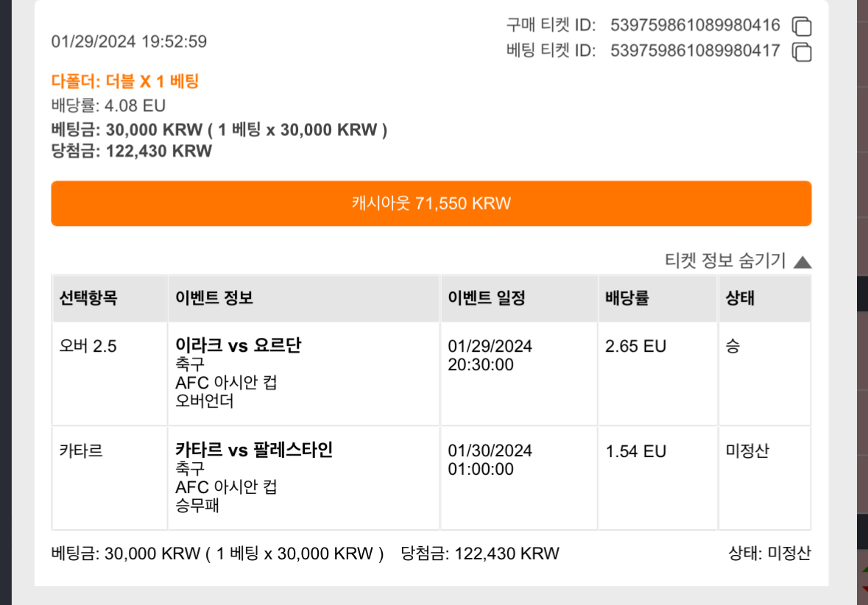Select the 선택항목 column header

110,298
